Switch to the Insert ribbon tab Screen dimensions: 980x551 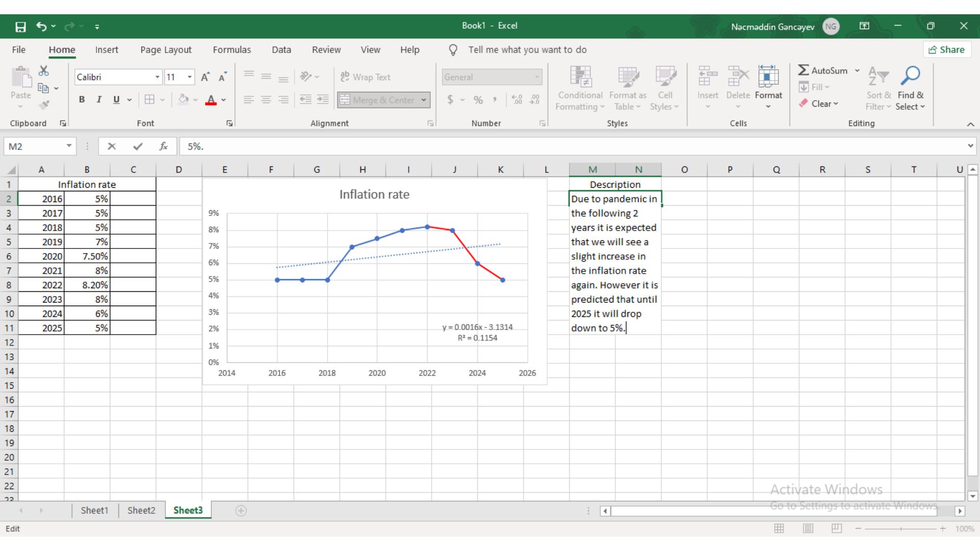click(x=107, y=50)
